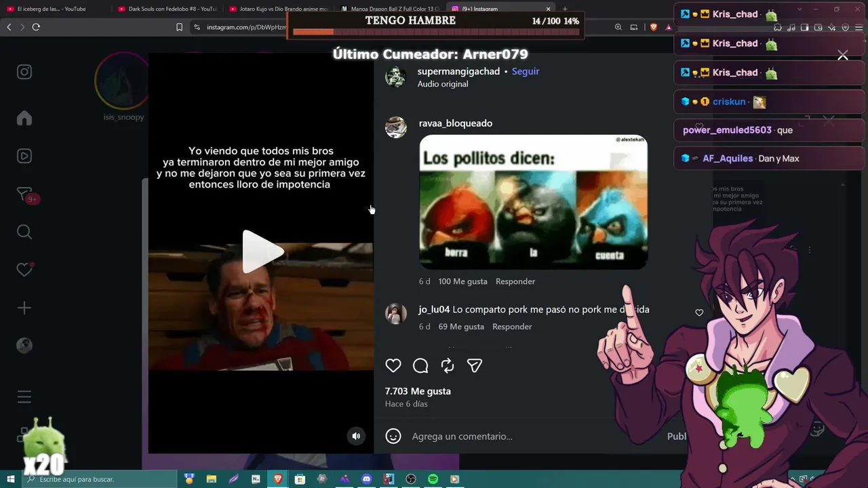The width and height of the screenshot is (868, 488).
Task: Go back in browser history
Action: [x=9, y=27]
